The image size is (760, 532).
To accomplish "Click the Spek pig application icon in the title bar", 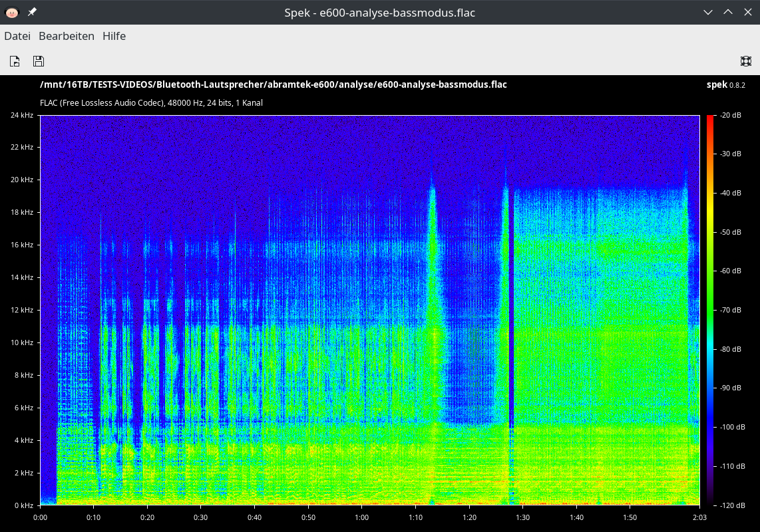I will pos(11,12).
